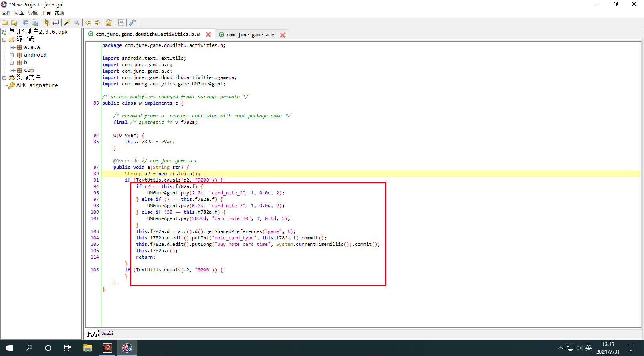The width and height of the screenshot is (644, 356).
Task: Open text search with the wand icon
Action: point(67,23)
